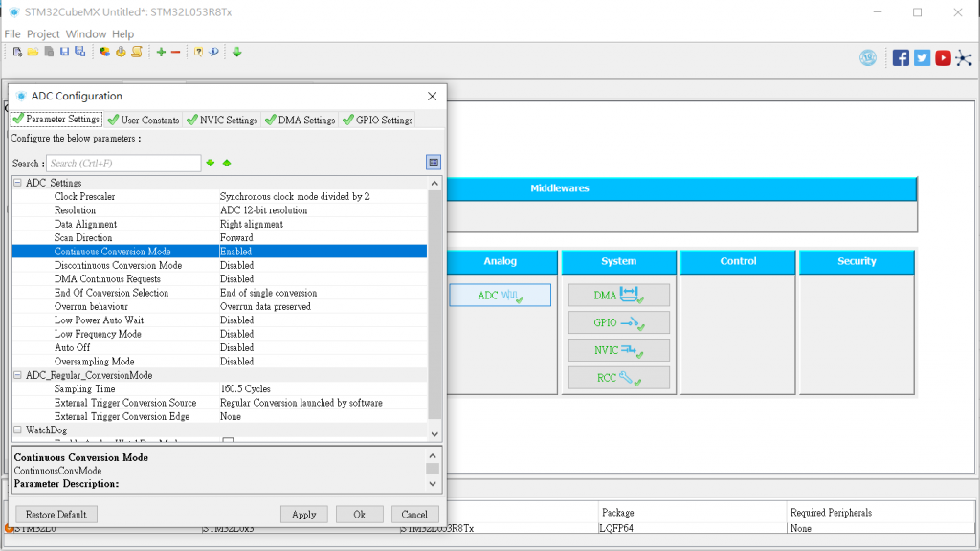Image resolution: width=980 pixels, height=551 pixels.
Task: Click the green download arrow icon
Action: point(237,53)
